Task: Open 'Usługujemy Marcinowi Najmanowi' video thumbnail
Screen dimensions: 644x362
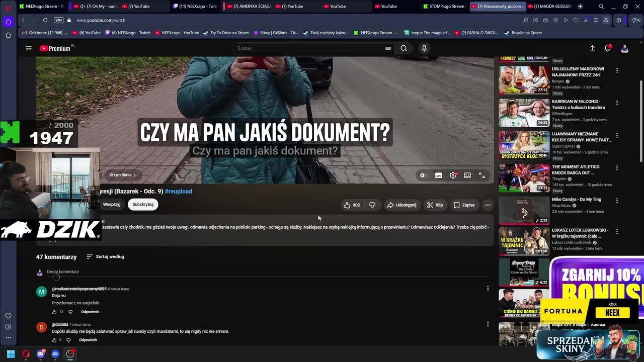Action: tap(524, 79)
